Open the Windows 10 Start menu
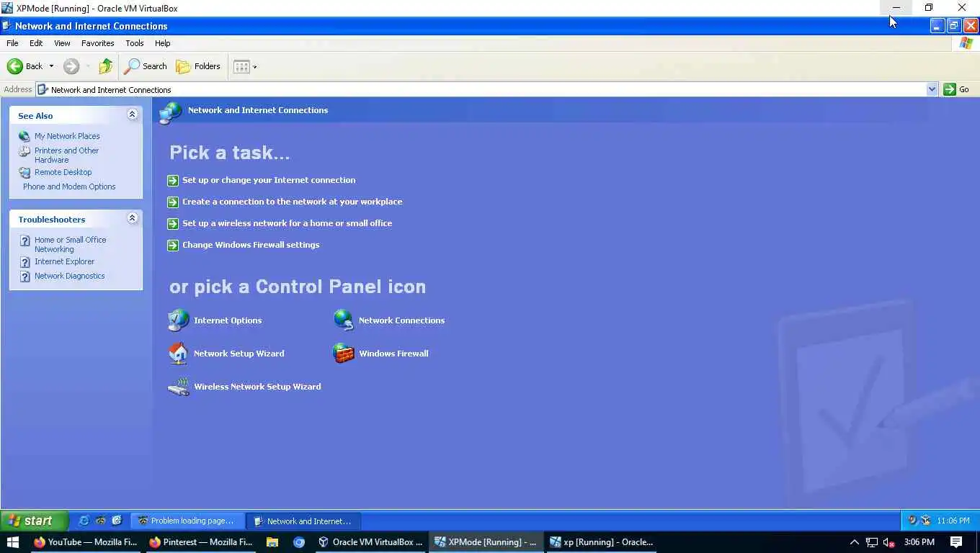980x553 pixels. [x=12, y=542]
